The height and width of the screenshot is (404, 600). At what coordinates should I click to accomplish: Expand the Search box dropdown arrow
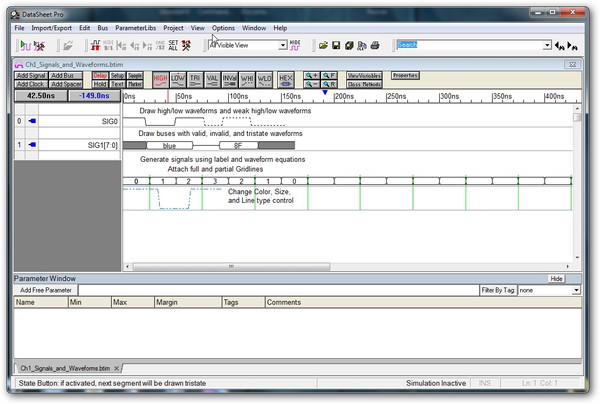point(547,45)
